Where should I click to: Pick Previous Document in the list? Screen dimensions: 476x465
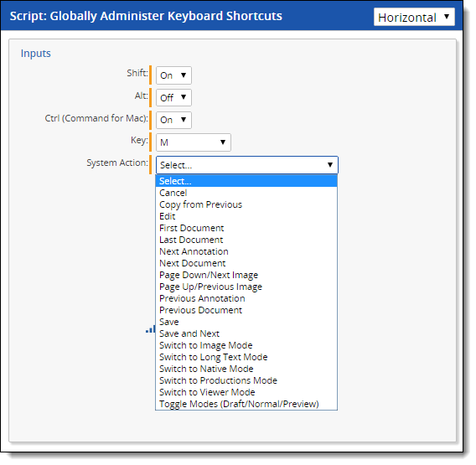point(246,310)
